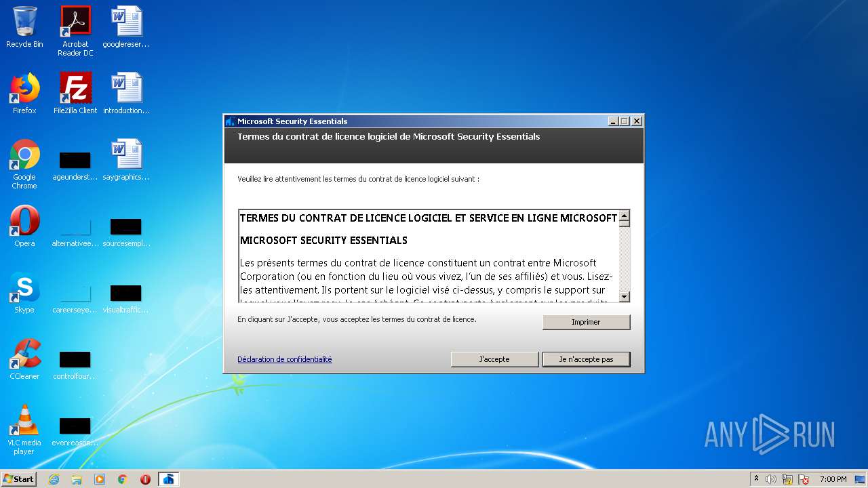Screen dimensions: 868x488
Task: Open the FileZilla Client shortcut
Action: tap(75, 94)
